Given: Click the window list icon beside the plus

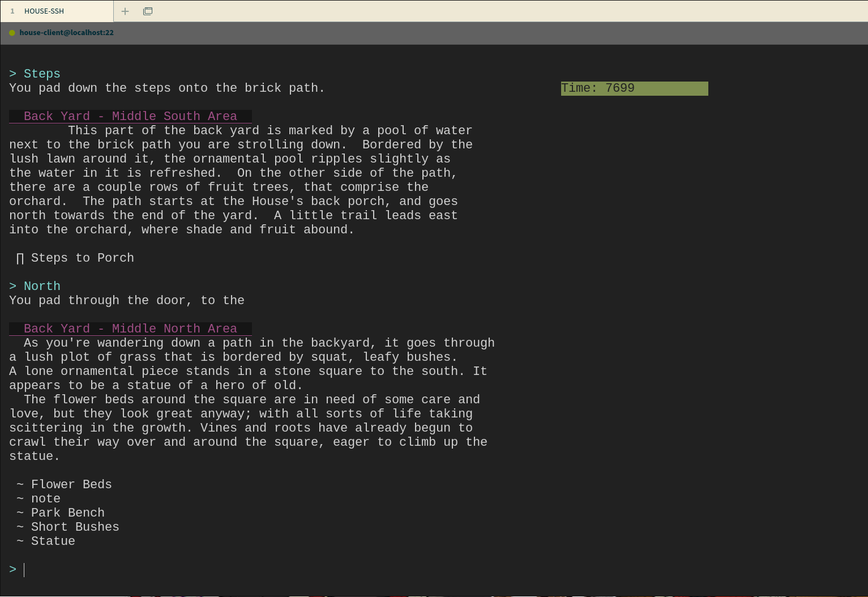Looking at the screenshot, I should (148, 11).
